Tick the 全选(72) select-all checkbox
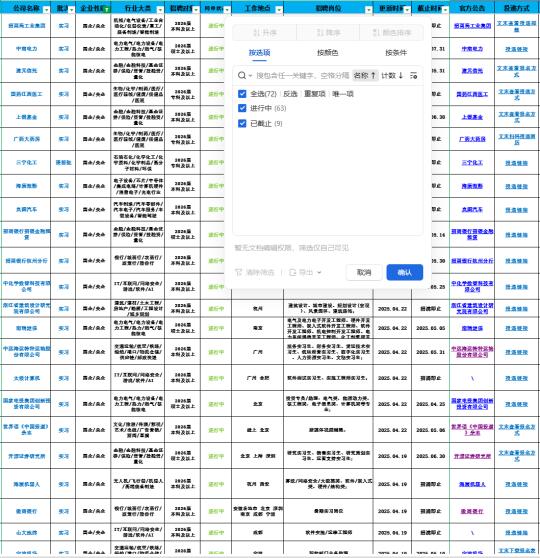540x558 pixels. (242, 94)
